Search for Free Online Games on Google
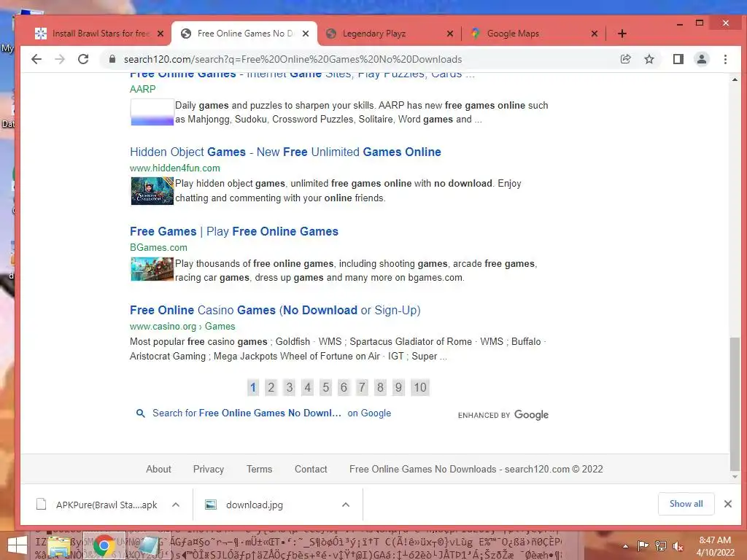Screen dimensions: 747x560 [x=271, y=413]
